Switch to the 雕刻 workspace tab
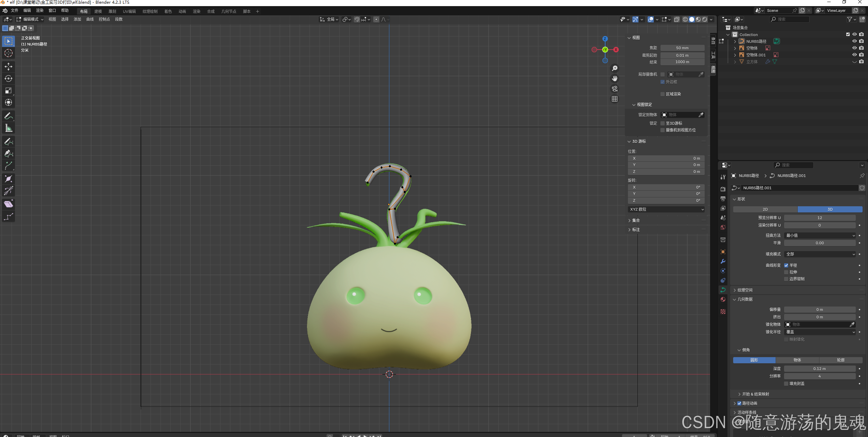868x437 pixels. (112, 11)
